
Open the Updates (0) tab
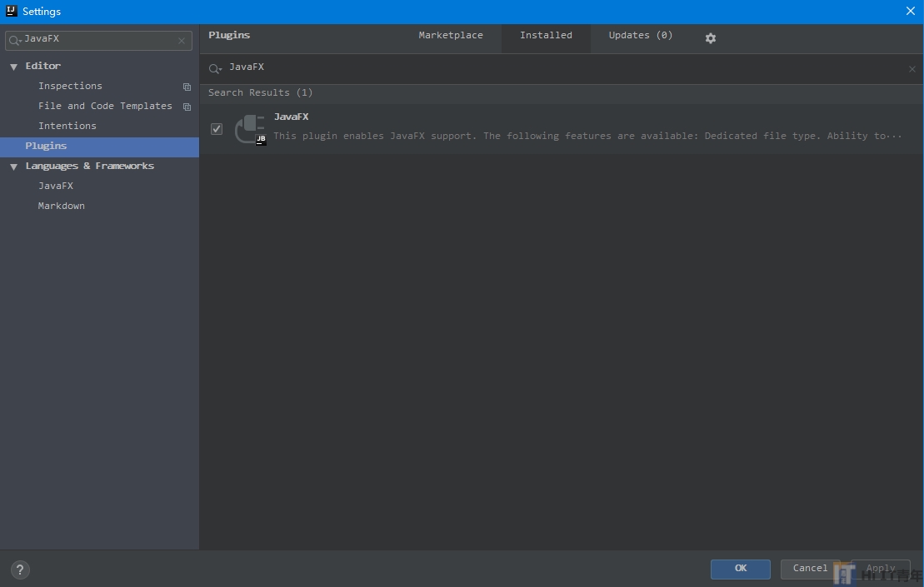[x=640, y=35]
